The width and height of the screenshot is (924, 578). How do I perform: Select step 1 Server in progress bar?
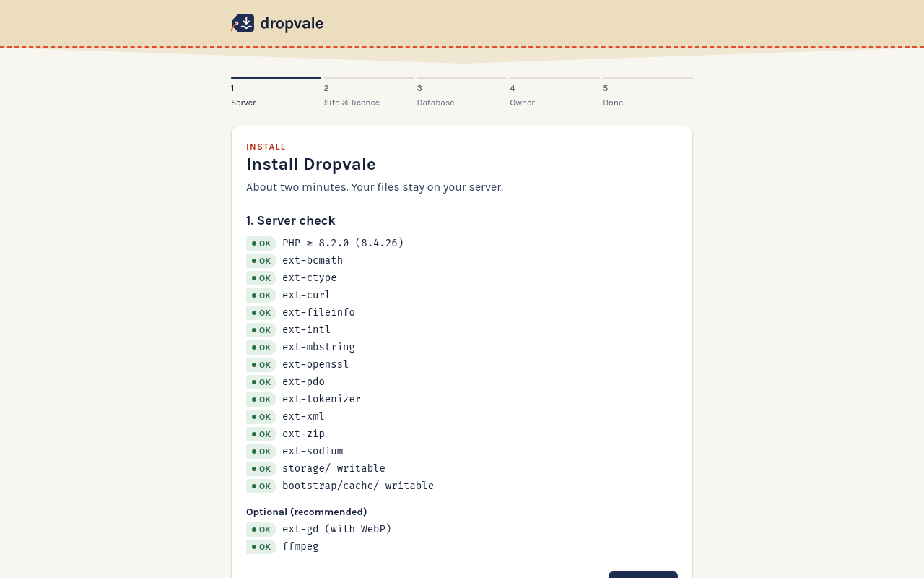276,92
